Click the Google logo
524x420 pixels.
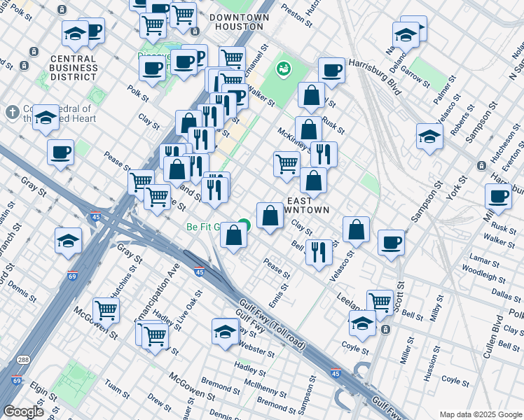[x=24, y=412]
